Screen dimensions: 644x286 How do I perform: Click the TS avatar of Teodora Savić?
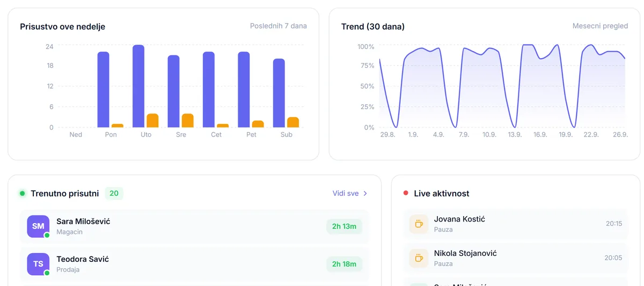point(38,264)
